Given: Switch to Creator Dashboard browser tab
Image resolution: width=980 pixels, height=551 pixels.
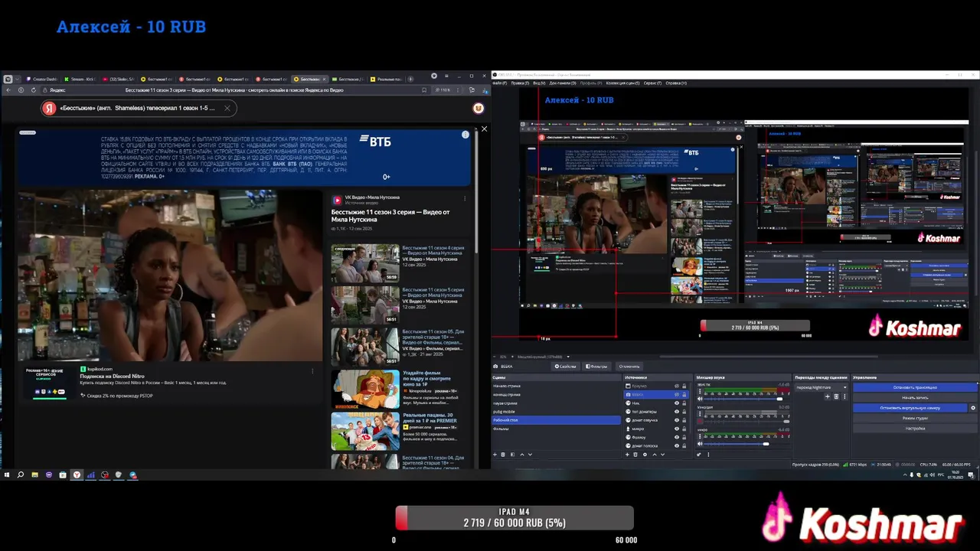Looking at the screenshot, I should click(x=43, y=79).
